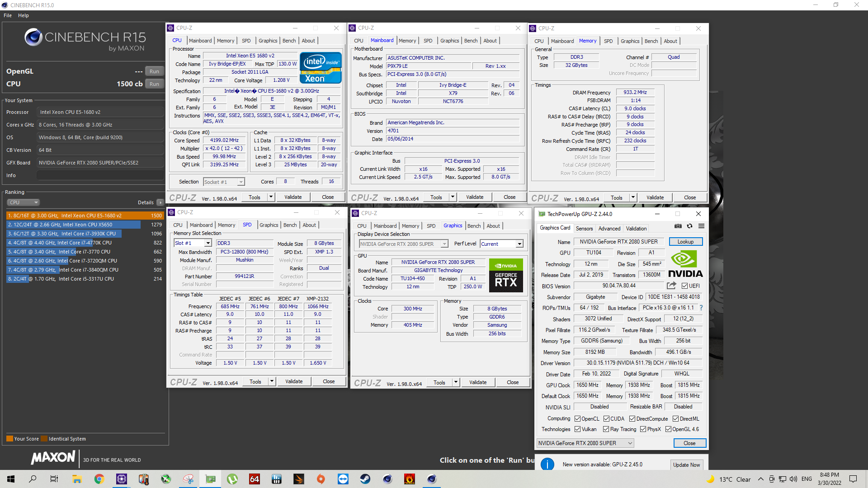The image size is (868, 488).
Task: Open the GPU-Z hamburger menu
Action: [701, 226]
